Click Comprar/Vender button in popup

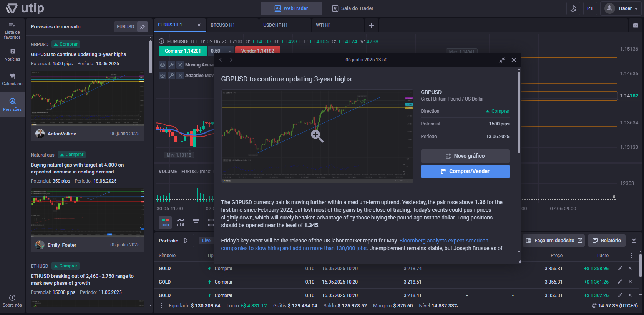465,172
